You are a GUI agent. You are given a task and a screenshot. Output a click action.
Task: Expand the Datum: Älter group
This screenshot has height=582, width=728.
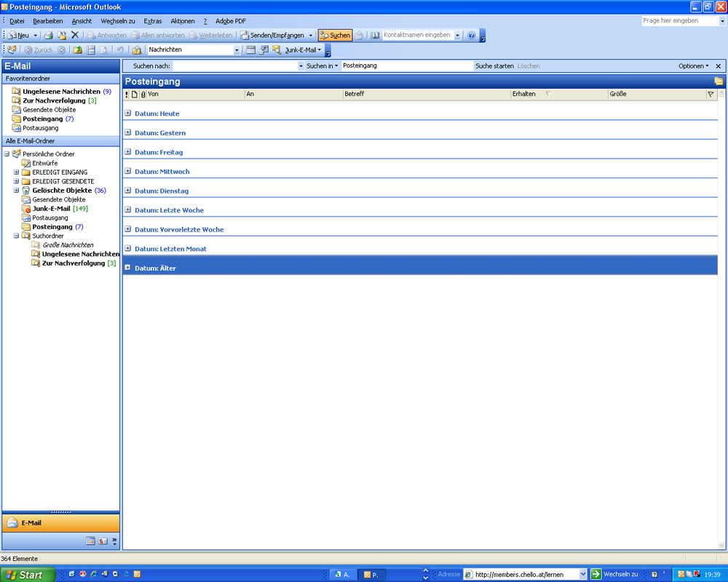pos(128,268)
